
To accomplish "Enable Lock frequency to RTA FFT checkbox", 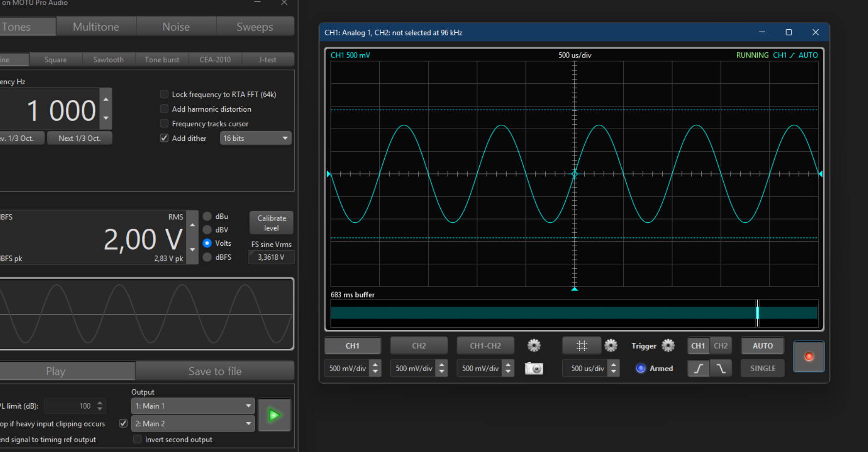I will tap(164, 95).
